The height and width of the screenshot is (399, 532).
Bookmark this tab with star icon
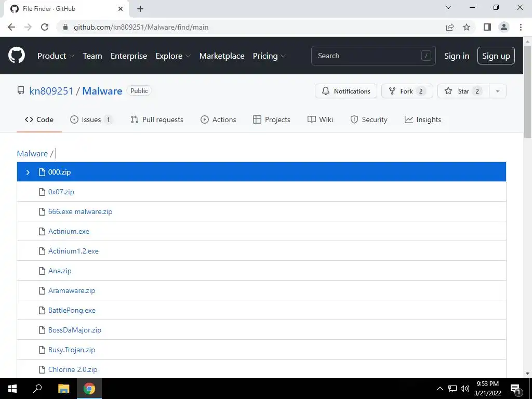click(467, 27)
